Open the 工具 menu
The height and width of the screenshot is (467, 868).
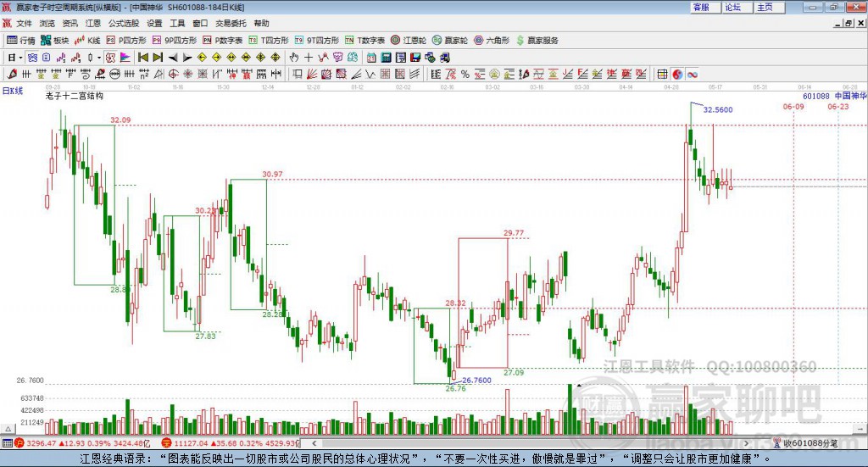177,23
